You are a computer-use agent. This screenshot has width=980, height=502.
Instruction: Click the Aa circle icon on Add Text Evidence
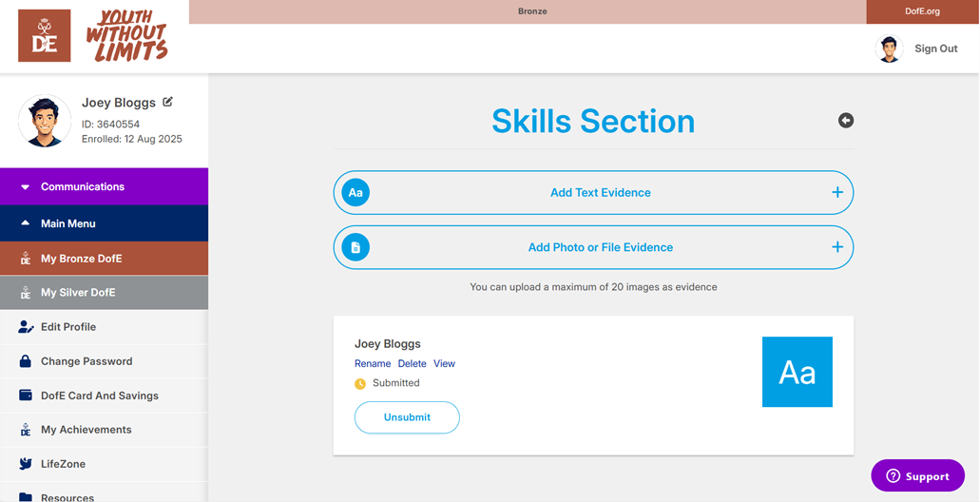(x=355, y=192)
